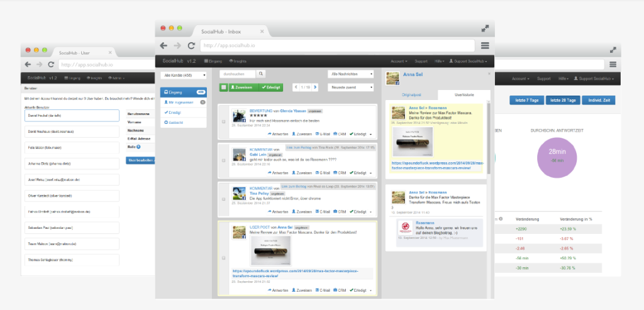Send Glenda Ybasan's review by E-Mail
The width and height of the screenshot is (644, 310).
[x=323, y=134]
